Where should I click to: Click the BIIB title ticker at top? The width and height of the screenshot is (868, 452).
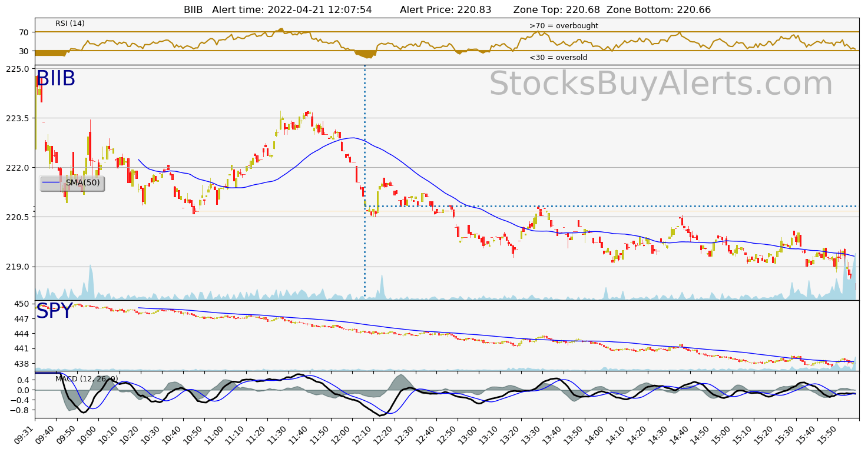193,9
